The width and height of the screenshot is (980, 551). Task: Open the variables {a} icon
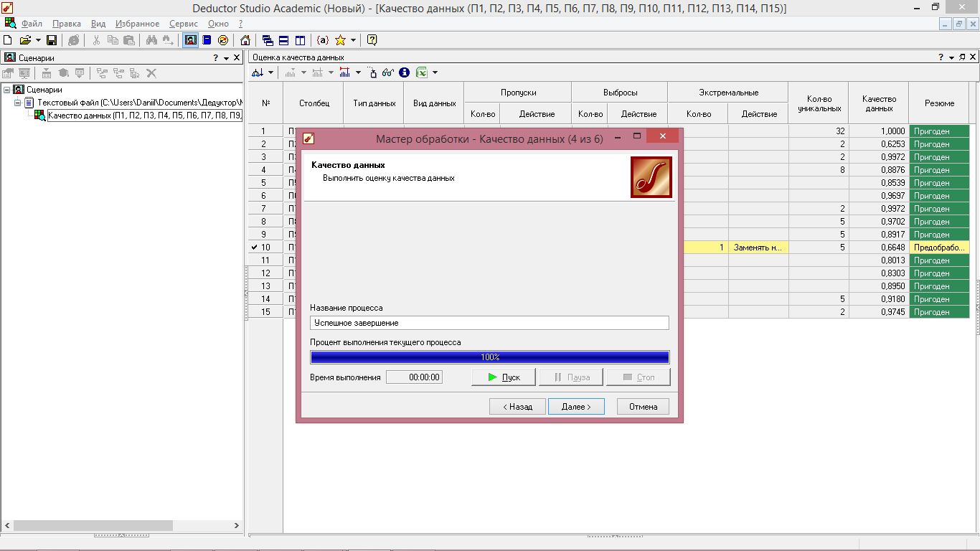pyautogui.click(x=323, y=40)
